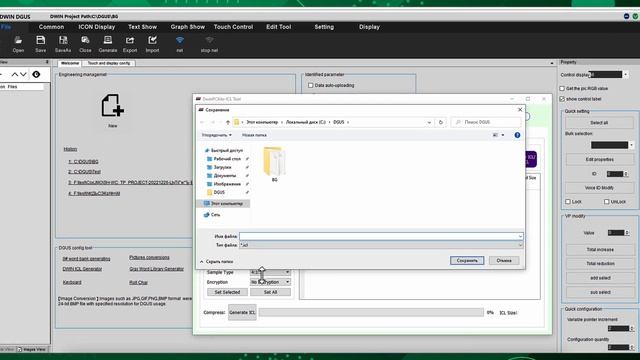Image resolution: width=640 pixels, height=360 pixels.
Task: Click the Set Selected button
Action: [227, 292]
